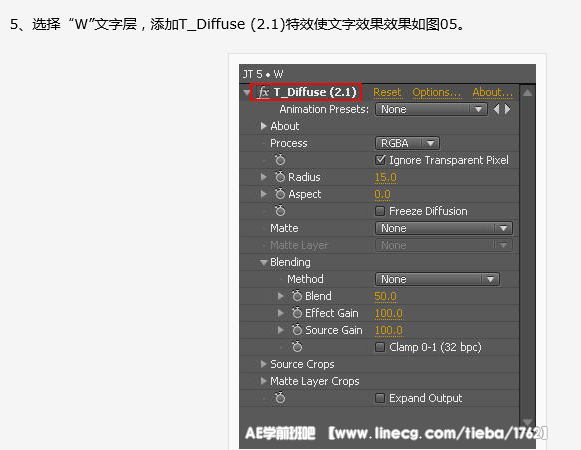Collapse the Blending section triangle

263,262
